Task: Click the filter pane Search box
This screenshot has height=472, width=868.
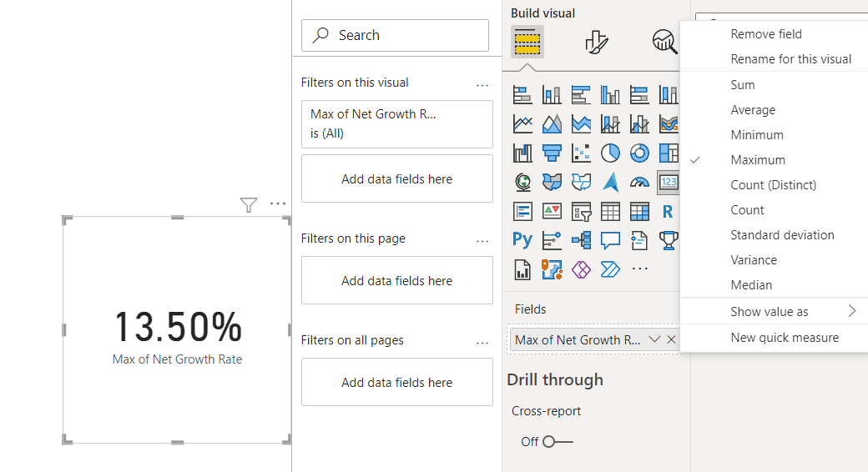Action: click(x=395, y=35)
